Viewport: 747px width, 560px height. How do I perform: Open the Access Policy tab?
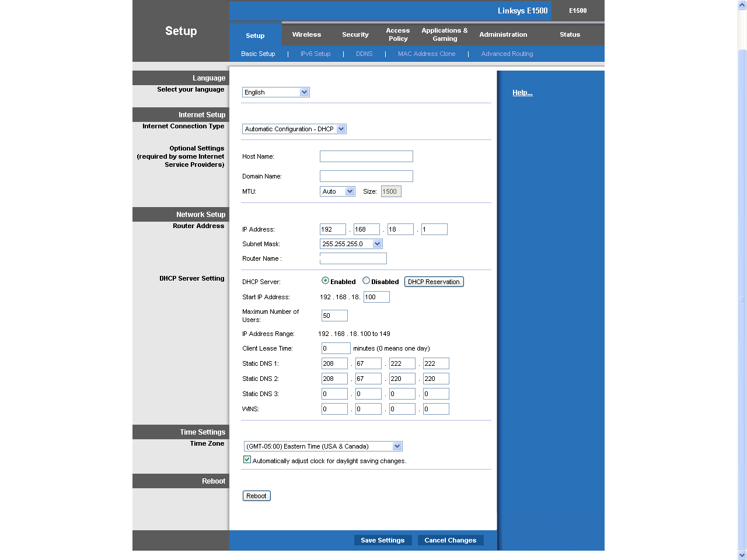pos(397,34)
